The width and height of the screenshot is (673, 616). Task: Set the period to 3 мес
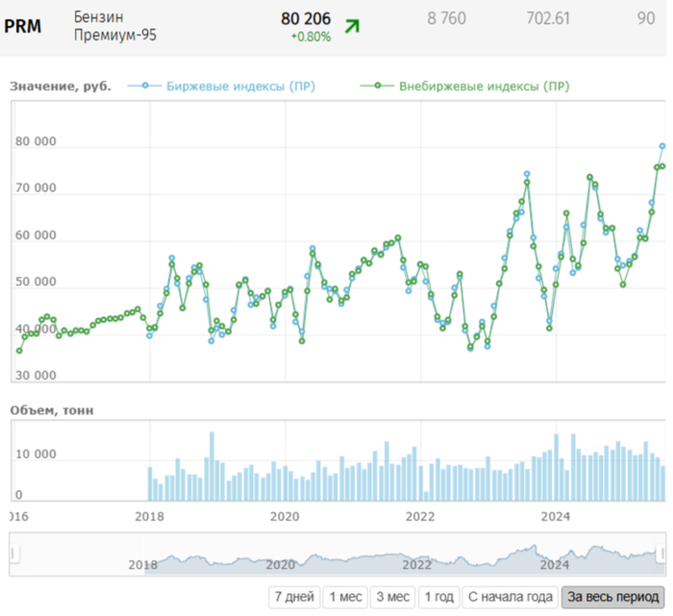click(x=392, y=597)
